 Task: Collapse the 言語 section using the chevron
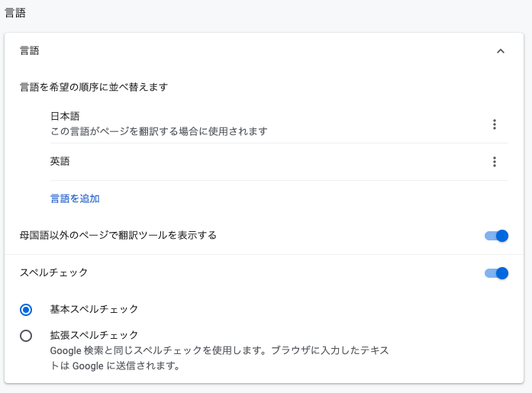[501, 51]
